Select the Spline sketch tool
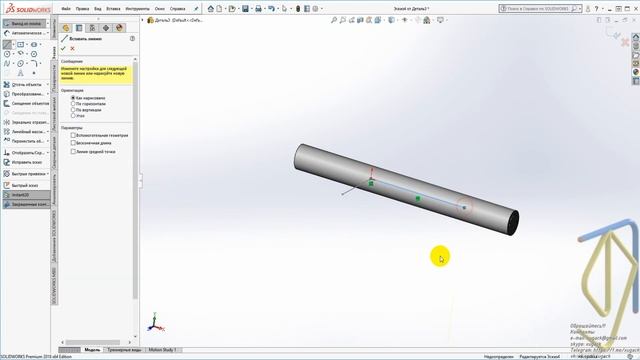 pyautogui.click(x=7, y=64)
